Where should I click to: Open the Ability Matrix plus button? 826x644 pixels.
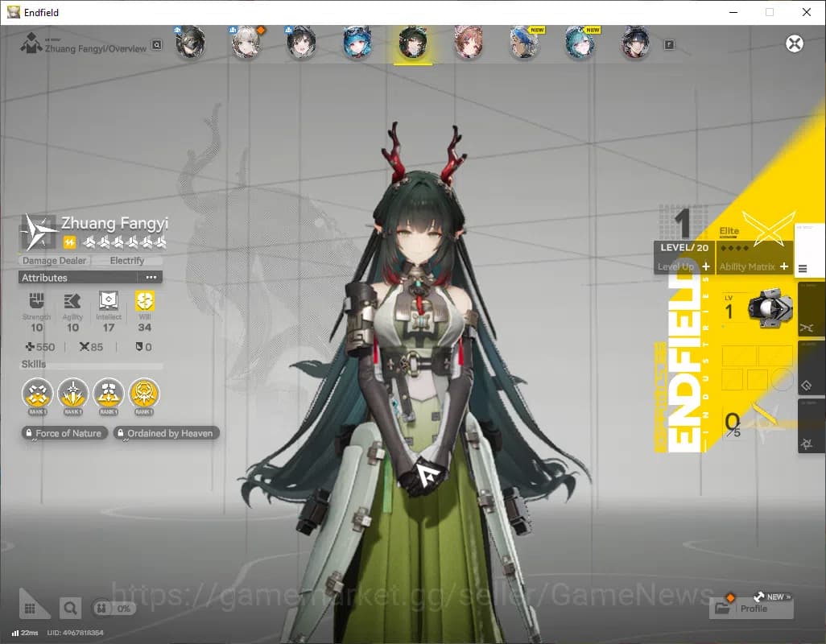784,266
